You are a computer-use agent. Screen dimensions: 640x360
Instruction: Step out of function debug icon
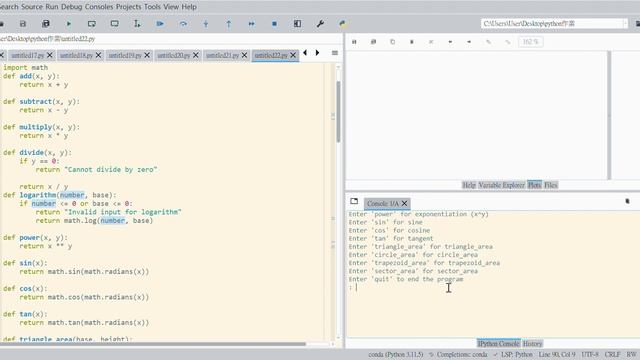tap(229, 24)
